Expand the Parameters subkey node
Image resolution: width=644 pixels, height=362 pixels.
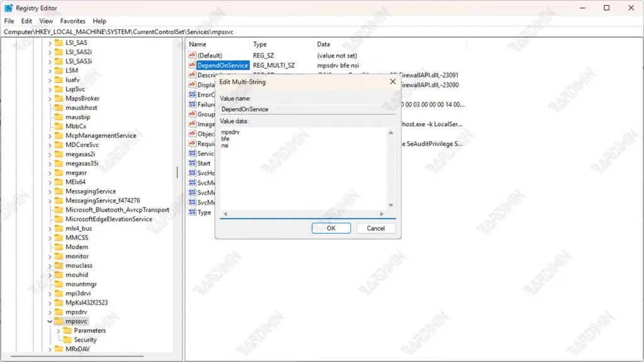coord(58,331)
